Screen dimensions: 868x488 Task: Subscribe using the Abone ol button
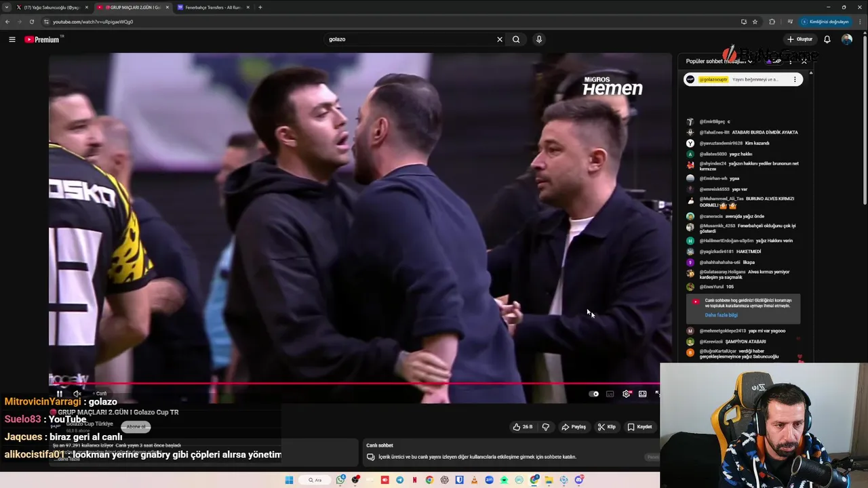coord(136,426)
